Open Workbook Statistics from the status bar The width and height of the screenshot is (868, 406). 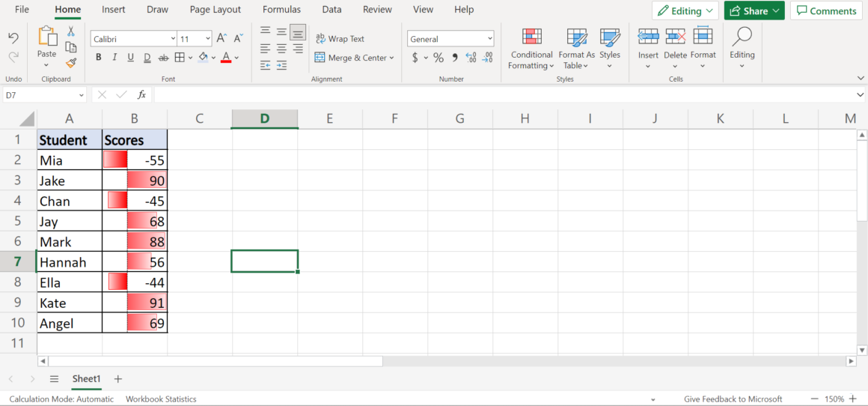[x=161, y=399]
